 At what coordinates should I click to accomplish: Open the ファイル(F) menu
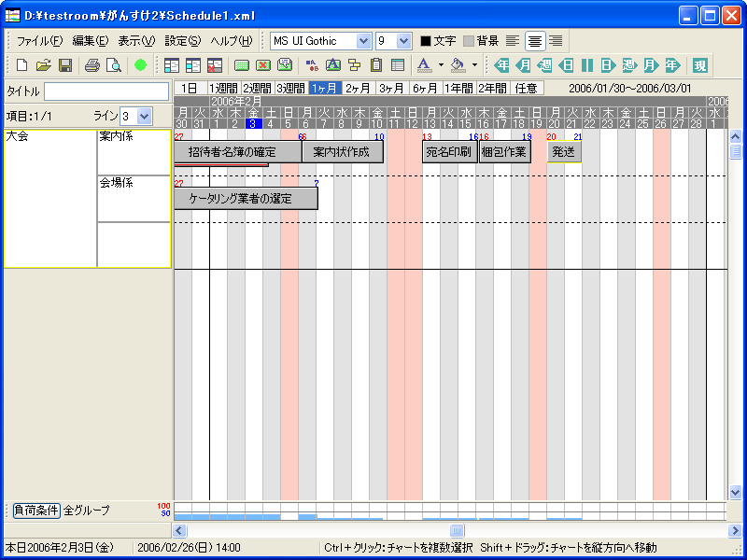[39, 41]
